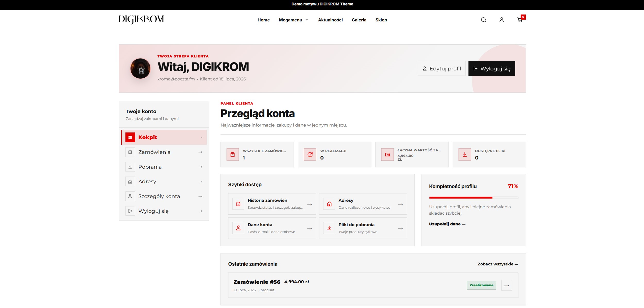The height and width of the screenshot is (308, 644).
Task: Click arrow button for Zamówienie #56
Action: coord(506,285)
